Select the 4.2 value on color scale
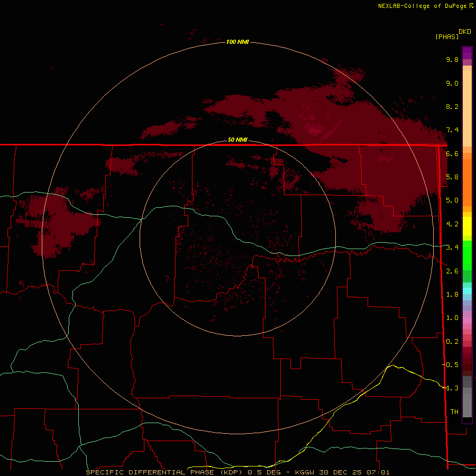The image size is (476, 476). pyautogui.click(x=452, y=224)
